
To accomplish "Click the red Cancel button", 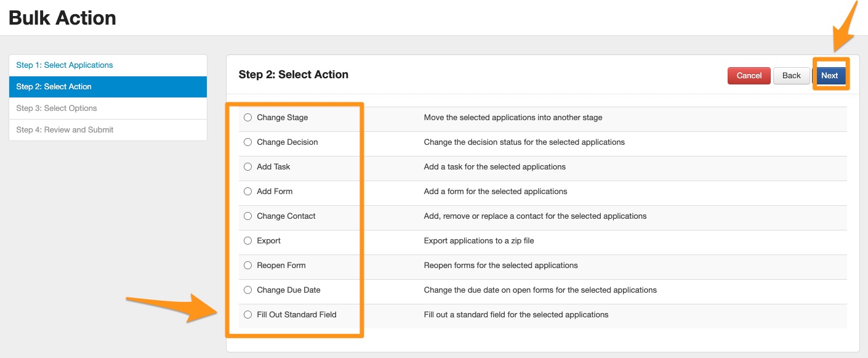I will (x=749, y=76).
